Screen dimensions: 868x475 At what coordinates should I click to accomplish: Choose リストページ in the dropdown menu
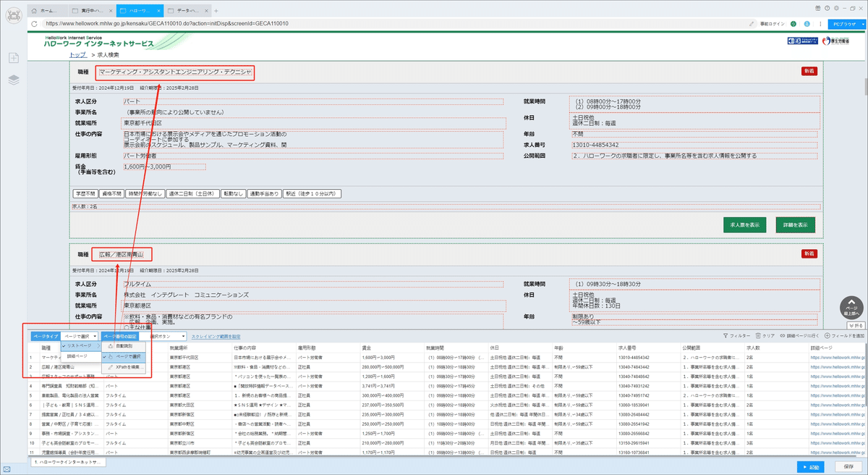pos(80,347)
